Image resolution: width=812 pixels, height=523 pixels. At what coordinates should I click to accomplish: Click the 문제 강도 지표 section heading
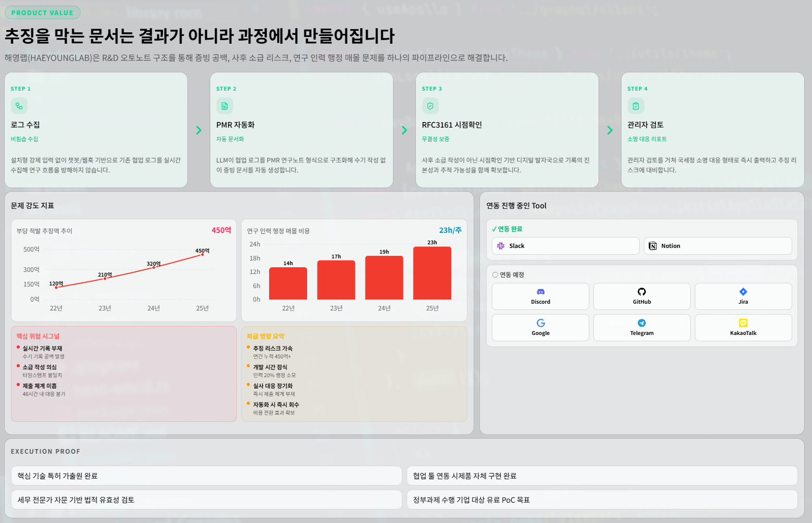pyautogui.click(x=32, y=206)
